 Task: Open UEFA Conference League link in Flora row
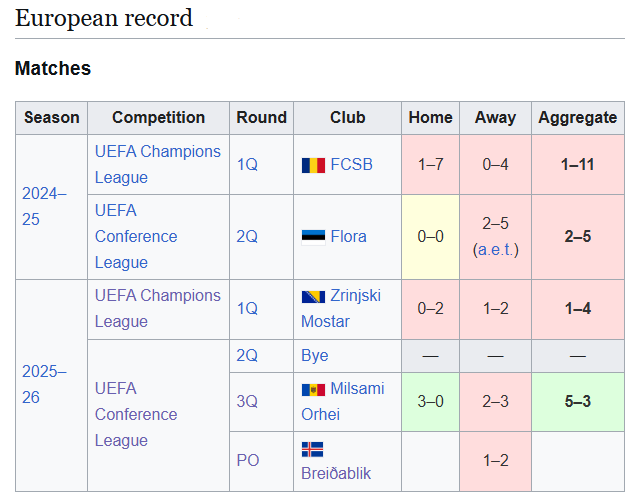click(x=136, y=237)
